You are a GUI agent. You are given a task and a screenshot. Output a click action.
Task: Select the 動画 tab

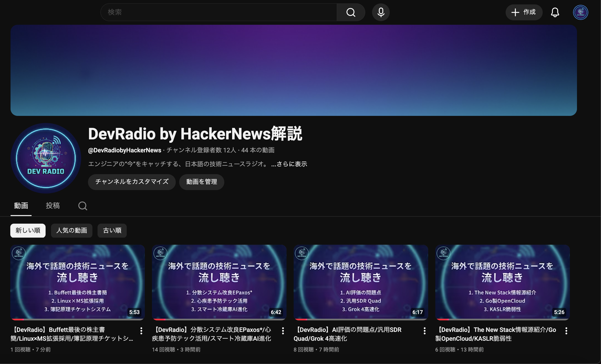pos(21,206)
